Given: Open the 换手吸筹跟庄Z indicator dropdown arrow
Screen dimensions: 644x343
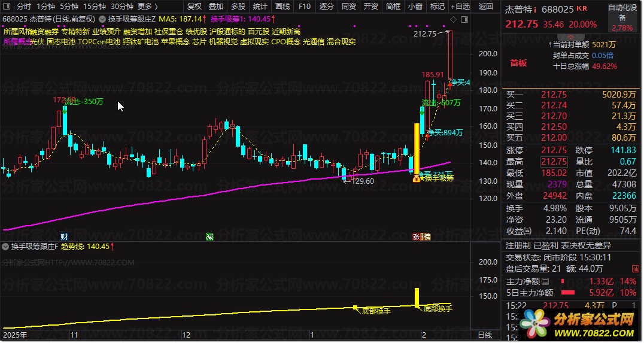Looking at the screenshot, I should click(102, 19).
